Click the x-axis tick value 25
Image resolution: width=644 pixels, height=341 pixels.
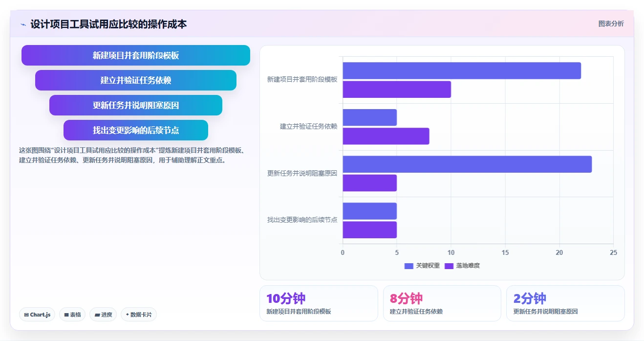click(x=614, y=253)
